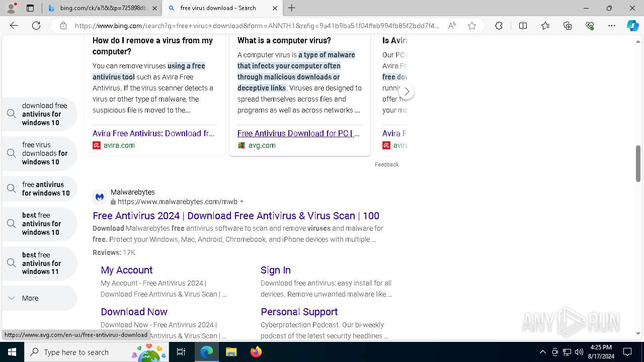Click the Malwarebytes site name text
This screenshot has height=362, width=644.
click(133, 192)
